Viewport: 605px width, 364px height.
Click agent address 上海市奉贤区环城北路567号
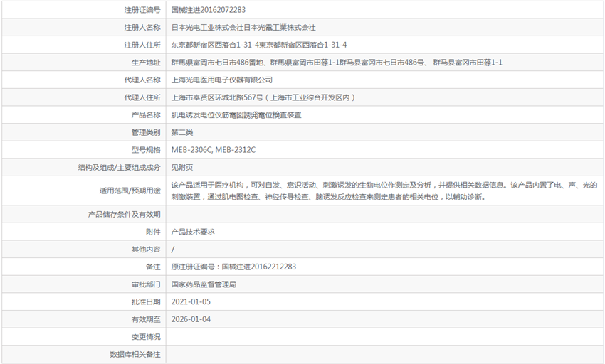(217, 97)
